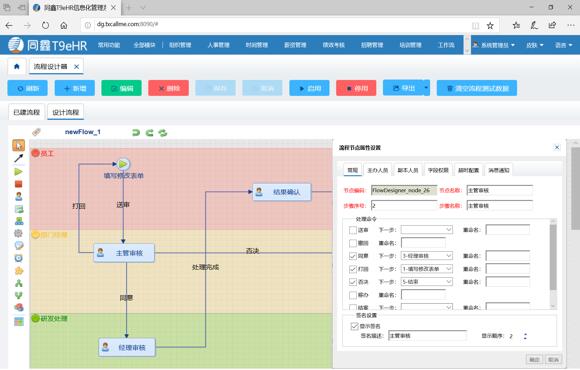Uncheck the 打回 command checkbox
Image resolution: width=580 pixels, height=370 pixels.
click(x=353, y=269)
